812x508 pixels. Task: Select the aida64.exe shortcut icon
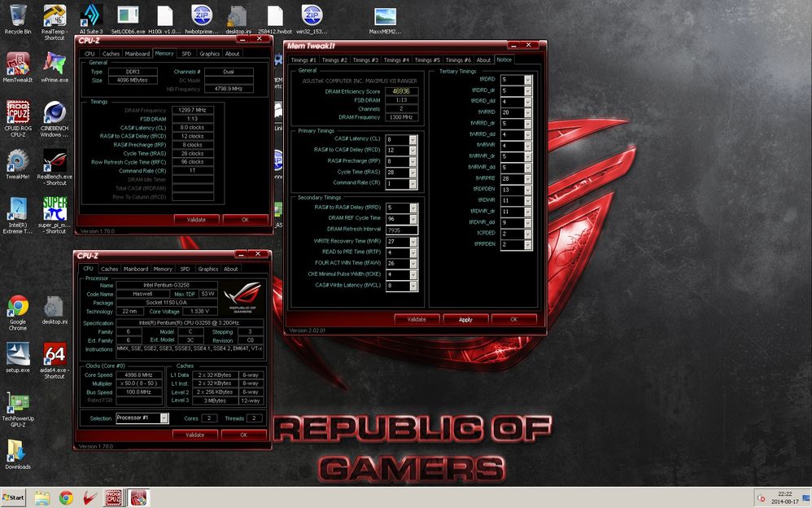click(55, 361)
